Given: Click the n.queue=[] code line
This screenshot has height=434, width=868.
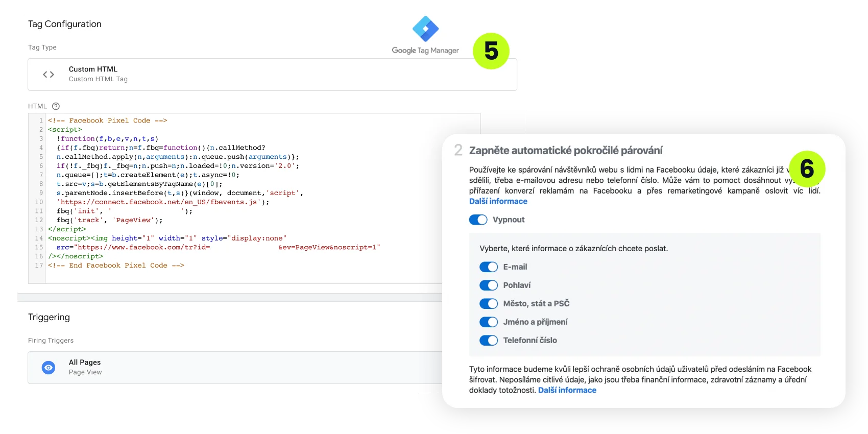Looking at the screenshot, I should (148, 175).
